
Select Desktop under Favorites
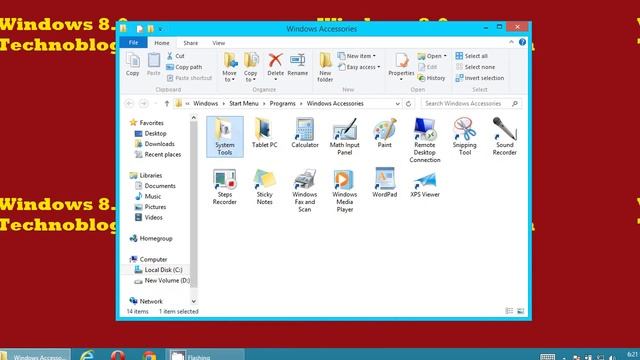[151, 133]
